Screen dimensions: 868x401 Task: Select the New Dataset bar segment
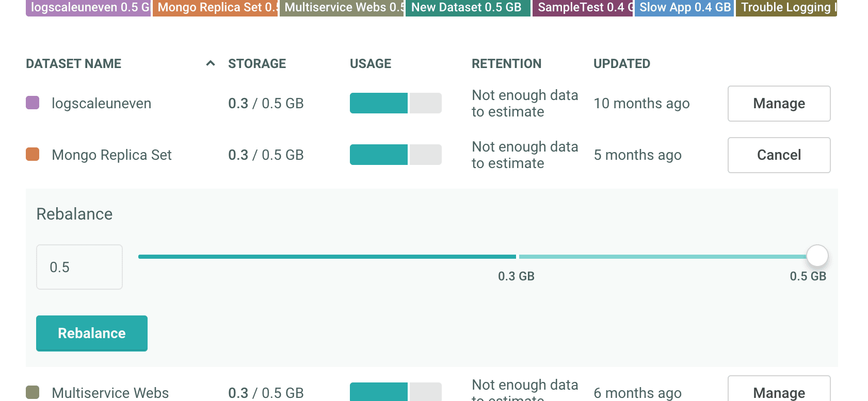pyautogui.click(x=468, y=8)
